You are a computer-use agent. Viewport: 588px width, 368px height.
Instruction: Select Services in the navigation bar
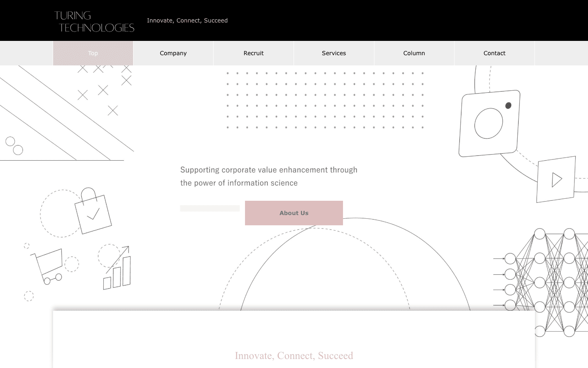(334, 53)
